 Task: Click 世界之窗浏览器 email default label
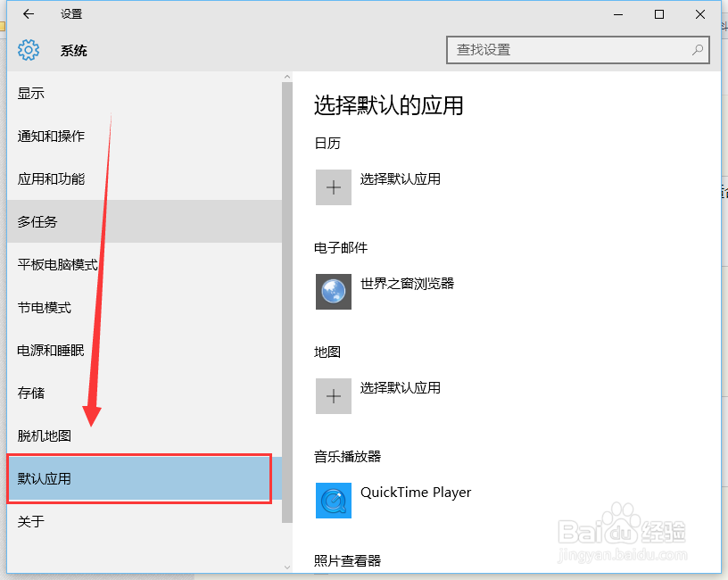point(407,283)
